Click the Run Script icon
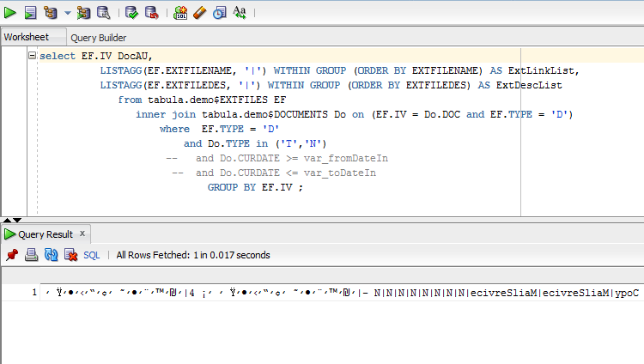Viewport: 644px width, 364px height. 31,12
